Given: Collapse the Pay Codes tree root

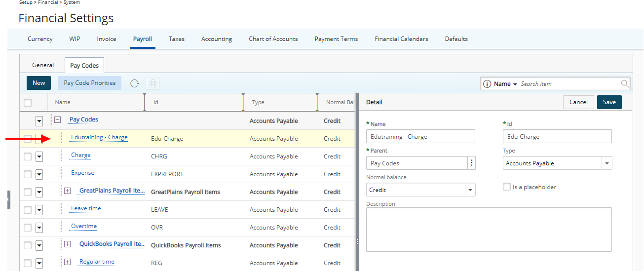Looking at the screenshot, I should point(58,119).
